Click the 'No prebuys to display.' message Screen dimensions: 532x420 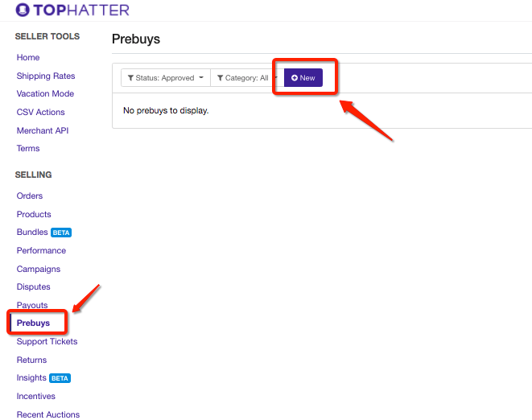(x=166, y=110)
